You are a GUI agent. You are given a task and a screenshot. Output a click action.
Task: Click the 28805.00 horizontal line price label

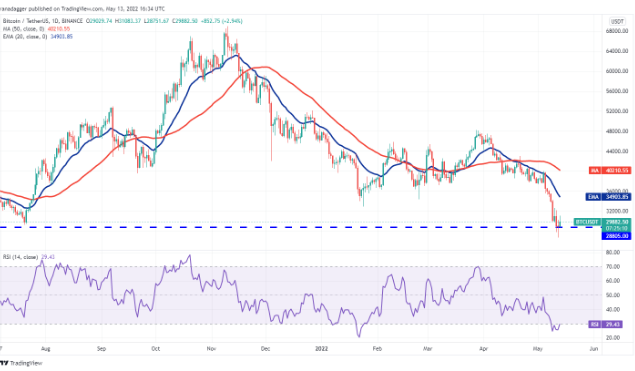coord(616,236)
